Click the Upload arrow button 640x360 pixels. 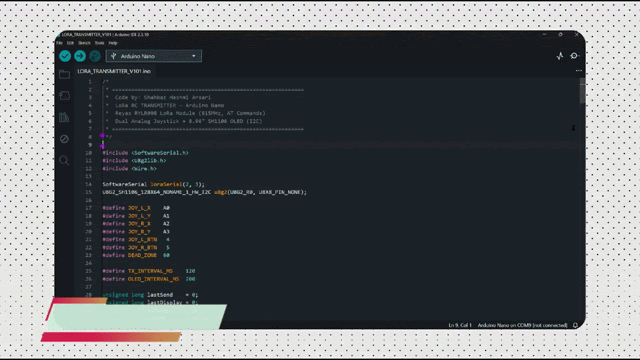coord(80,56)
